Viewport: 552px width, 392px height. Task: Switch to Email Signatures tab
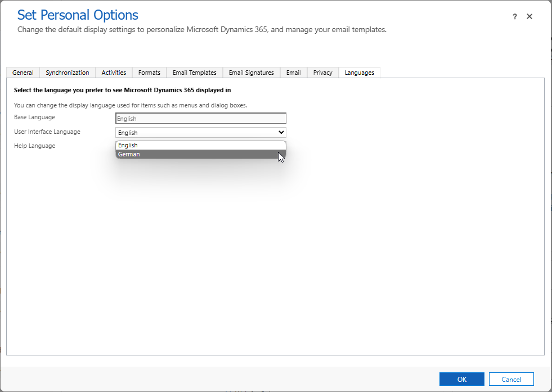pyautogui.click(x=252, y=73)
